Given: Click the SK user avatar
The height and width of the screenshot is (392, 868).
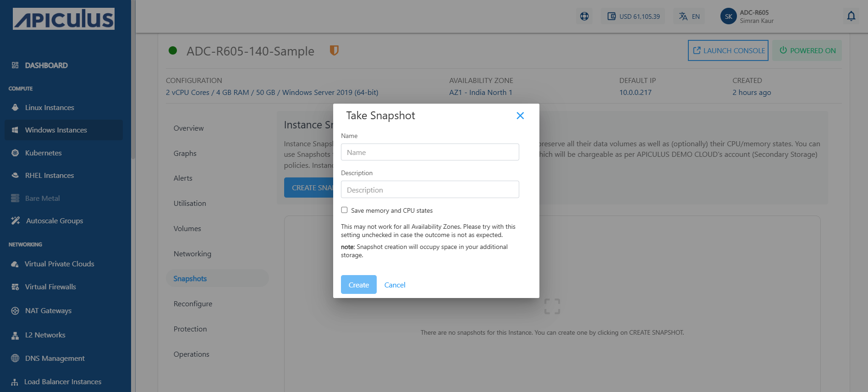Looking at the screenshot, I should tap(728, 17).
